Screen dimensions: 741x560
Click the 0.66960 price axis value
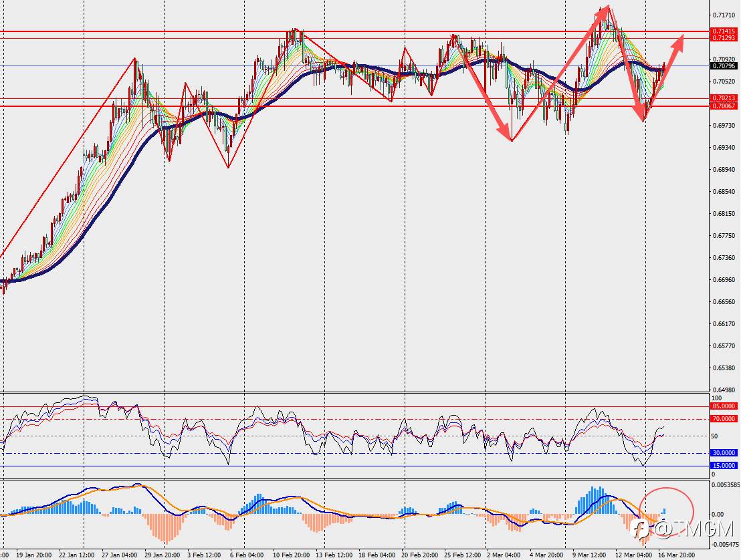tap(723, 279)
